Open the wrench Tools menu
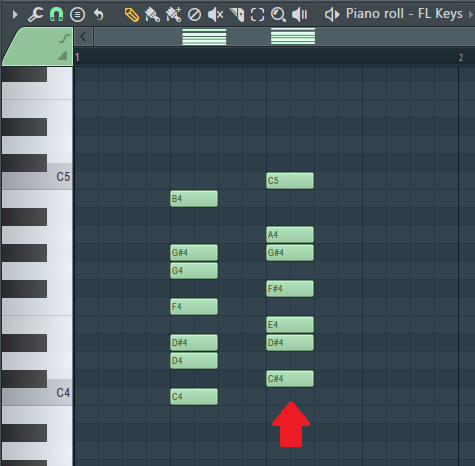This screenshot has height=466, width=475. [35, 15]
